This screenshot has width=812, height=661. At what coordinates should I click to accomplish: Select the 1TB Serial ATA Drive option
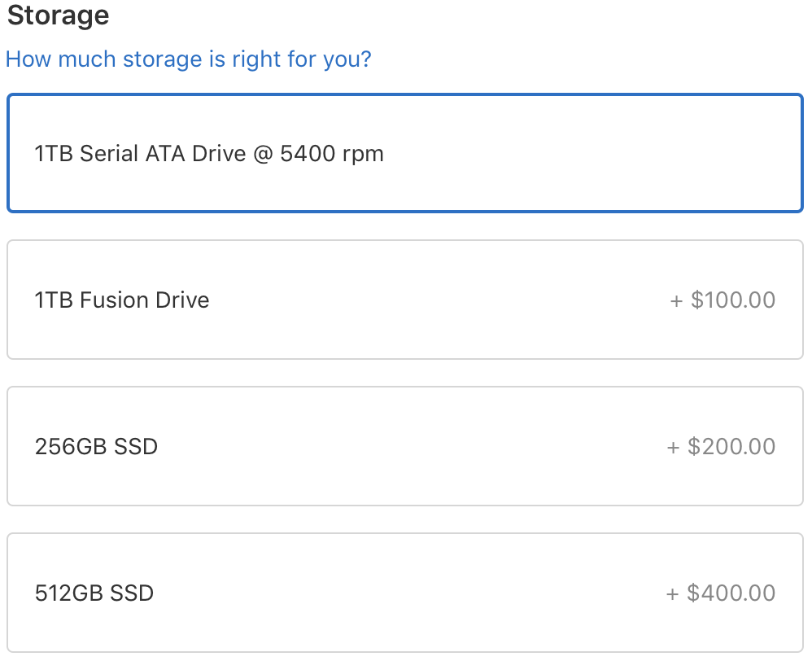(x=404, y=154)
